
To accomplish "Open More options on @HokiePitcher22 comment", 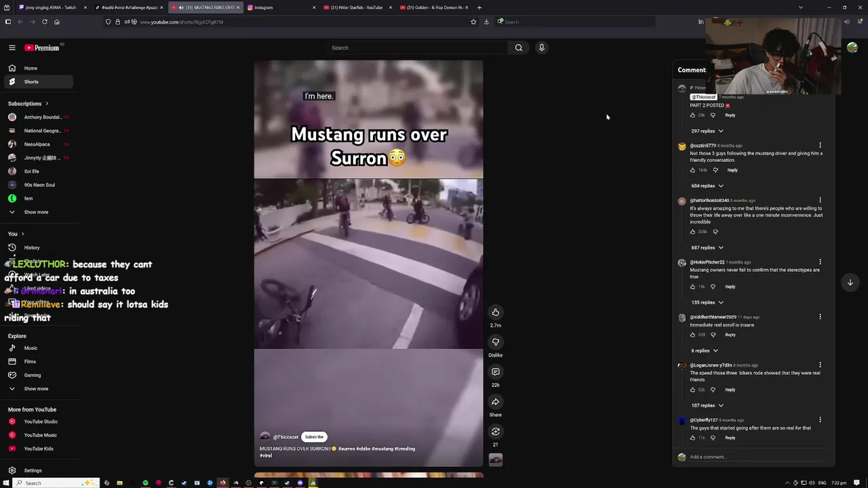I will point(820,262).
